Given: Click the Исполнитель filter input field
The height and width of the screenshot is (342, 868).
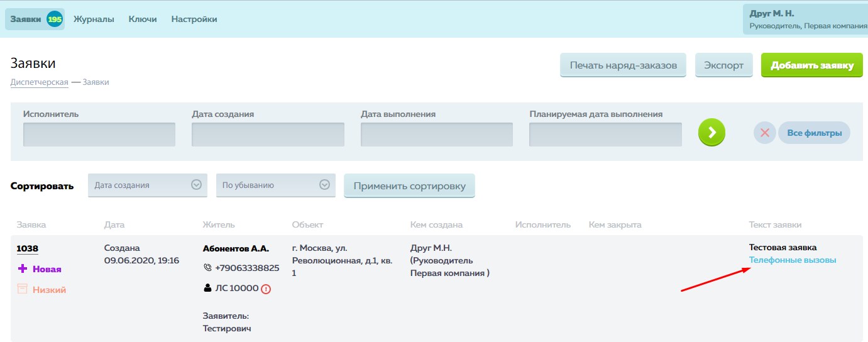Looking at the screenshot, I should [x=99, y=135].
